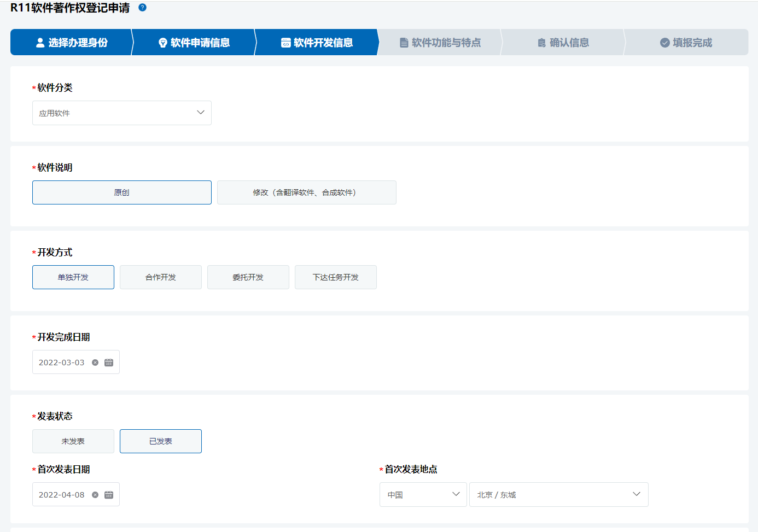This screenshot has width=758, height=532.
Task: Open the 中国 country dropdown
Action: 423,495
